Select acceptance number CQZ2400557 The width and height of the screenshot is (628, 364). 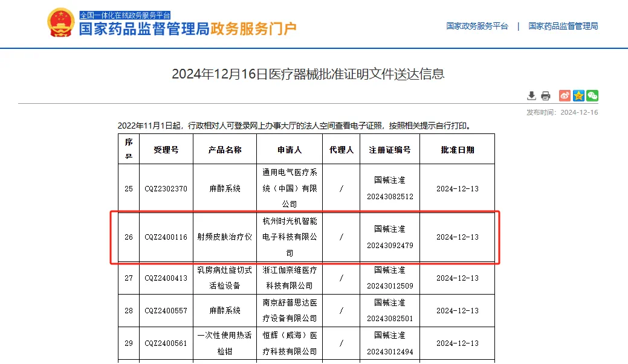tap(166, 311)
